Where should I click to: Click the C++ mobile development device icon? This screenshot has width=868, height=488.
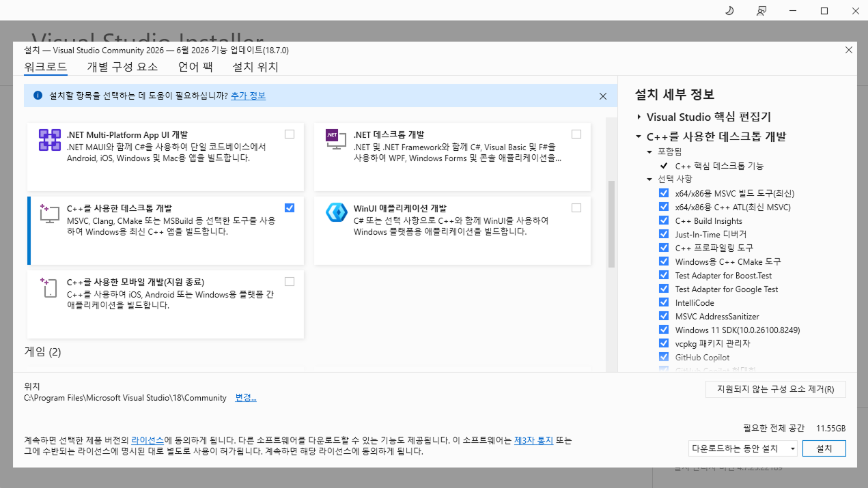[x=49, y=287]
